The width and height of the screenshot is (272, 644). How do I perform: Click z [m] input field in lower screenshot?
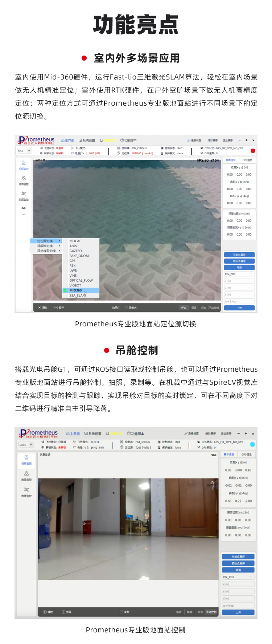(238, 598)
